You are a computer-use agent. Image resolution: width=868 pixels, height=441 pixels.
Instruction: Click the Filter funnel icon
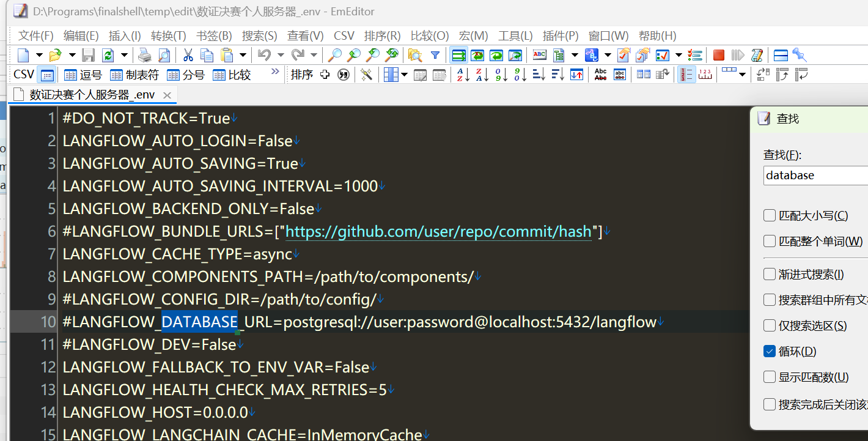(435, 55)
